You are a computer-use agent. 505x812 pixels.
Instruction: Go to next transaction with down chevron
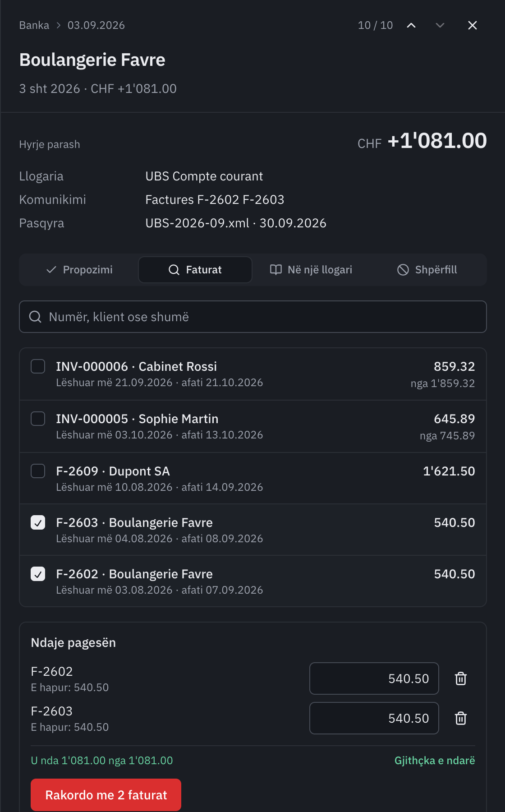(440, 25)
